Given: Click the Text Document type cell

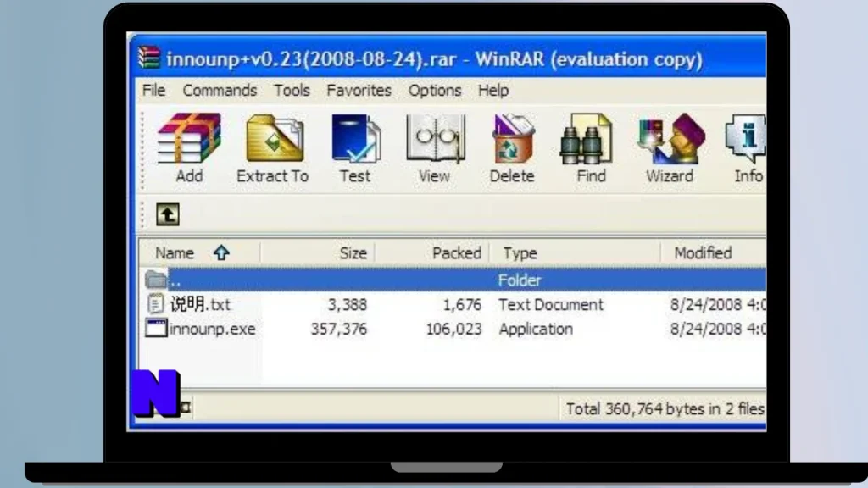Looking at the screenshot, I should (x=551, y=304).
